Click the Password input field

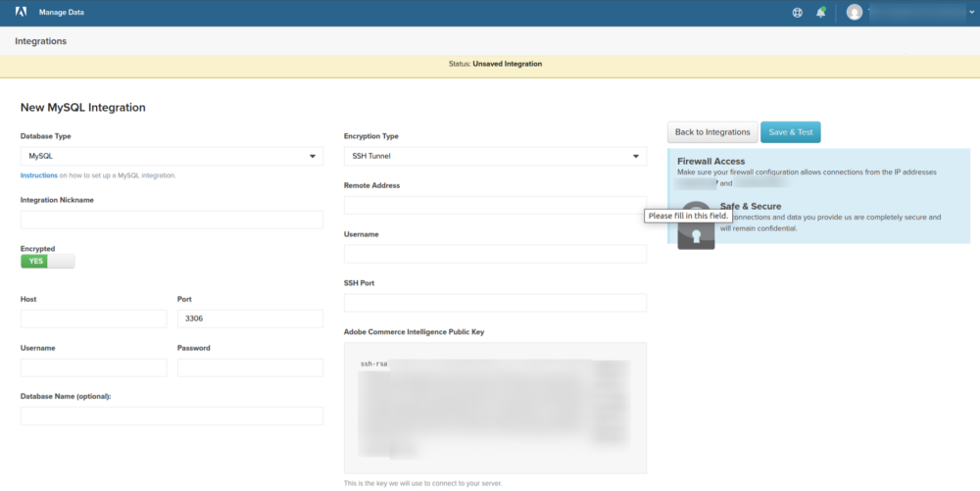pyautogui.click(x=250, y=368)
